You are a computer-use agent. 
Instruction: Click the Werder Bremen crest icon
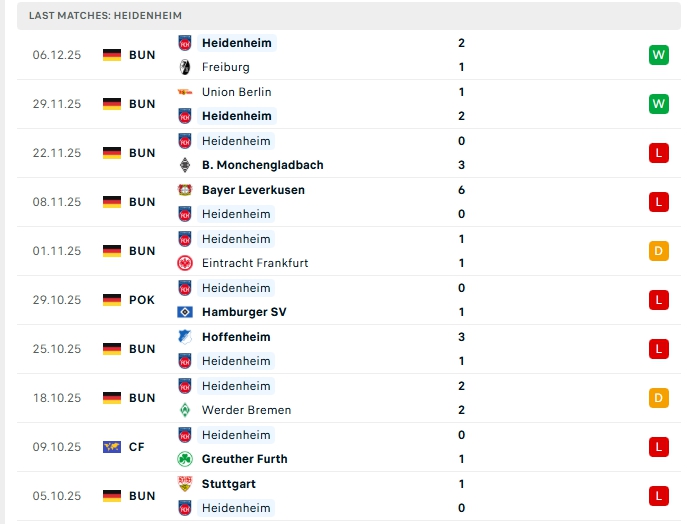tap(184, 410)
